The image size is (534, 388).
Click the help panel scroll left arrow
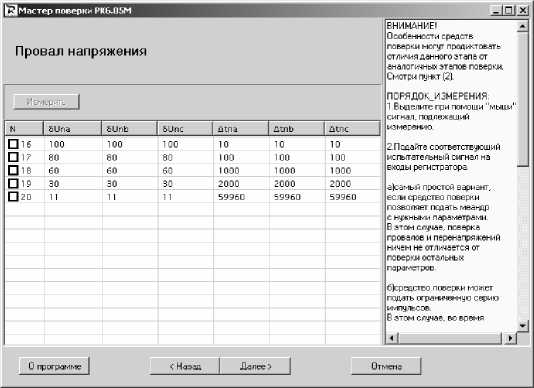[392, 338]
